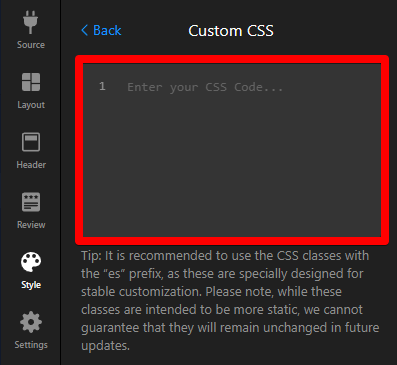This screenshot has width=397, height=365.
Task: Open the Source tab plug icon
Action: coord(30,22)
